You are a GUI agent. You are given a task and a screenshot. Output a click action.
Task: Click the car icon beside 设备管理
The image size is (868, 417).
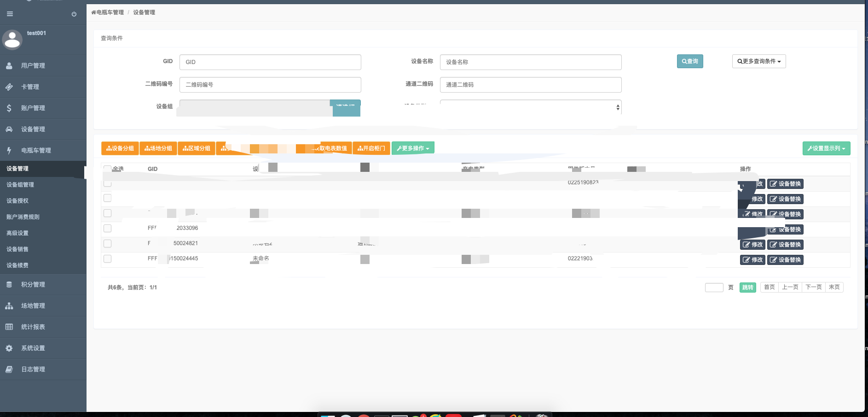click(9, 129)
